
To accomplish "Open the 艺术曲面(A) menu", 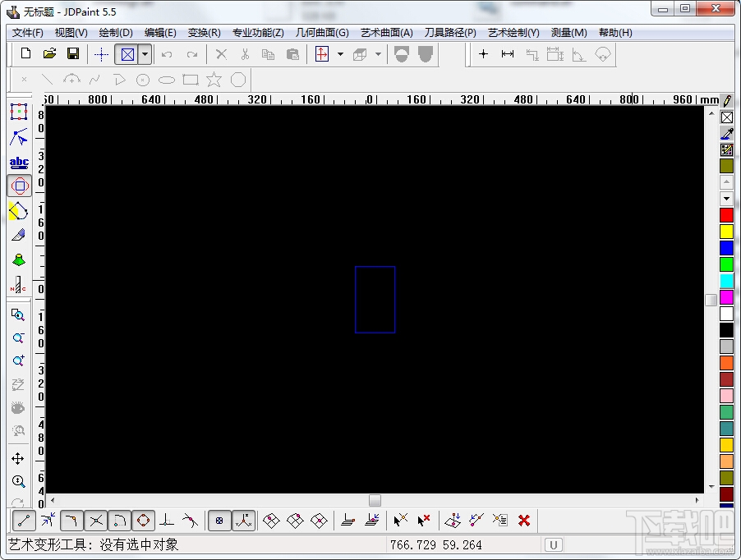I will 387,33.
